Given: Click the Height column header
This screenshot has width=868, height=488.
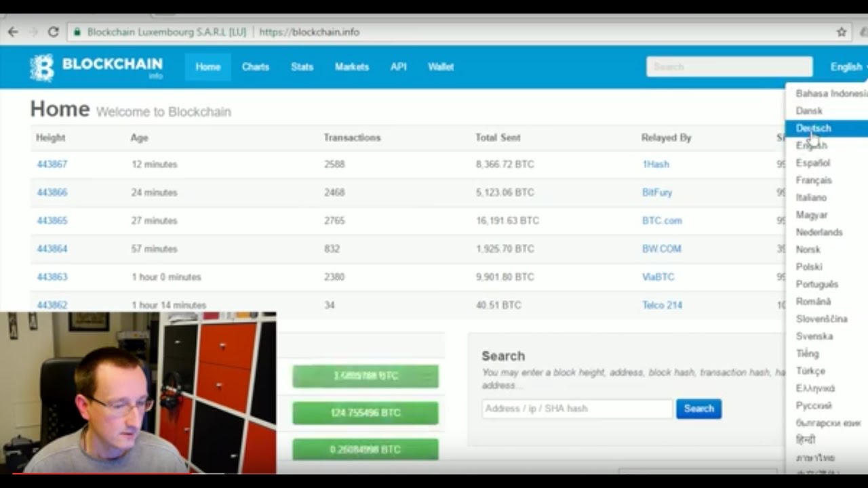Looking at the screenshot, I should coord(51,138).
